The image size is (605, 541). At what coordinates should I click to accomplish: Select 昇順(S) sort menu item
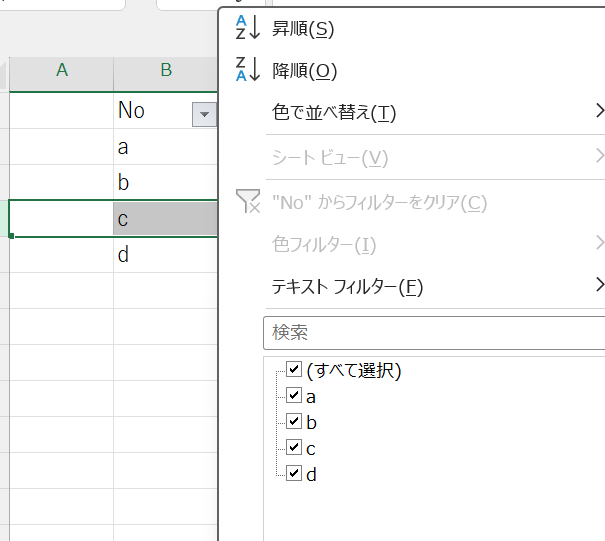pos(303,29)
